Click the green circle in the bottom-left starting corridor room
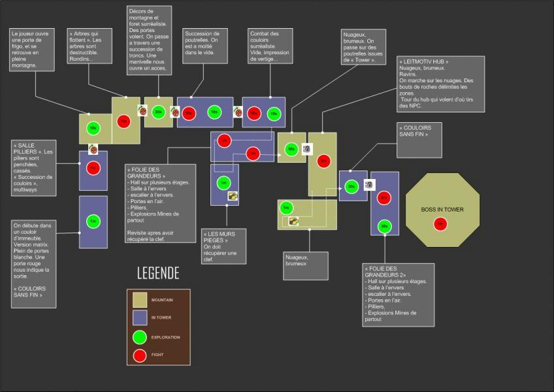Image resolution: width=554 pixels, height=392 pixels. 93,221
